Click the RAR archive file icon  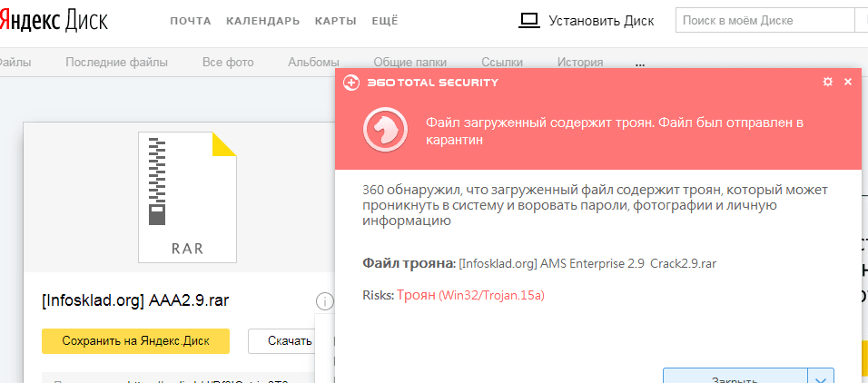[x=187, y=198]
